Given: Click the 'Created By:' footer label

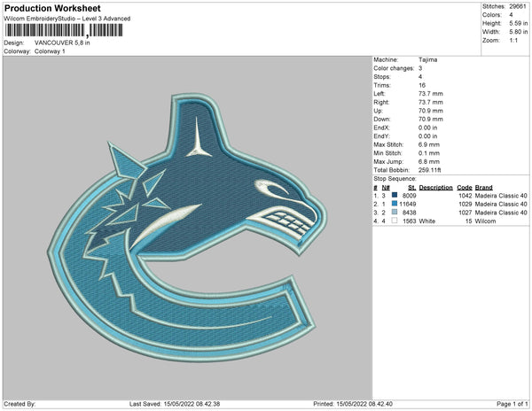Looking at the screenshot, I should click(20, 404).
